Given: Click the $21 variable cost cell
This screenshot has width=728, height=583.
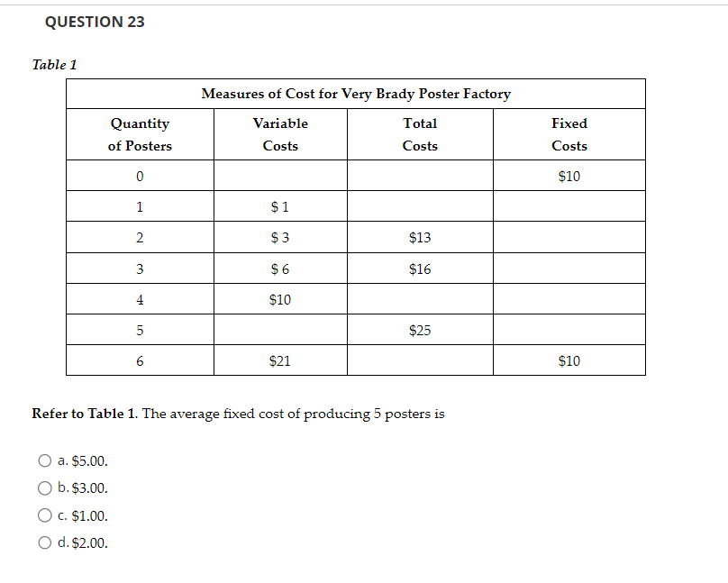Looking at the screenshot, I should (280, 360).
